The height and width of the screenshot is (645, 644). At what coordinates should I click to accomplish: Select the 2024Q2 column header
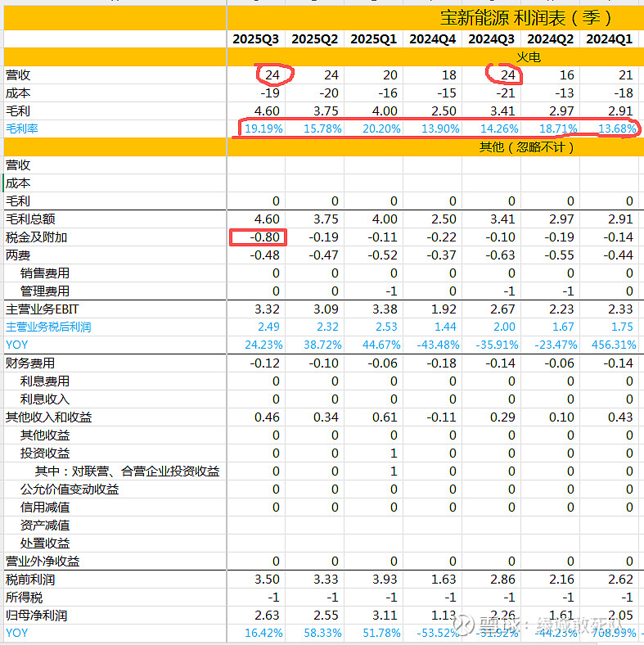coord(550,39)
